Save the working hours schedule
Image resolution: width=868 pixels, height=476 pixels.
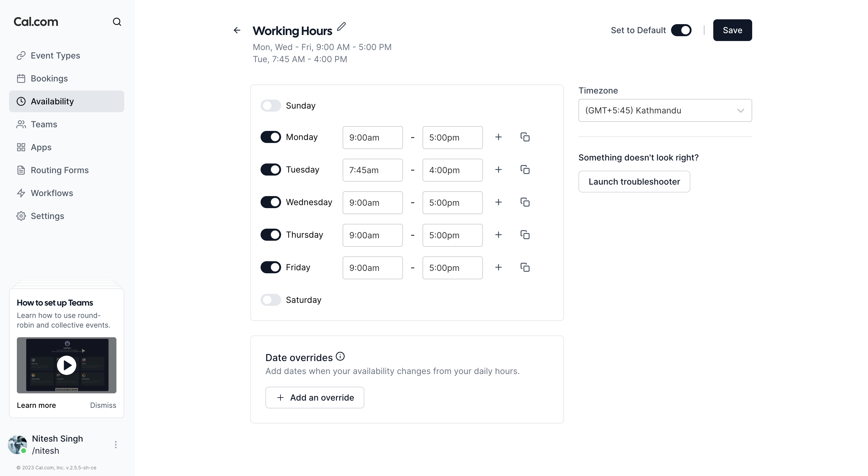pos(732,30)
